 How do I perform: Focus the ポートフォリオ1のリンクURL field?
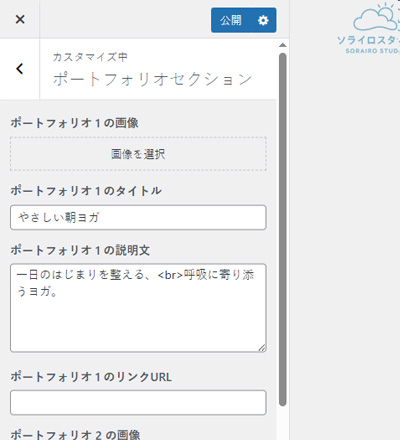(138, 403)
